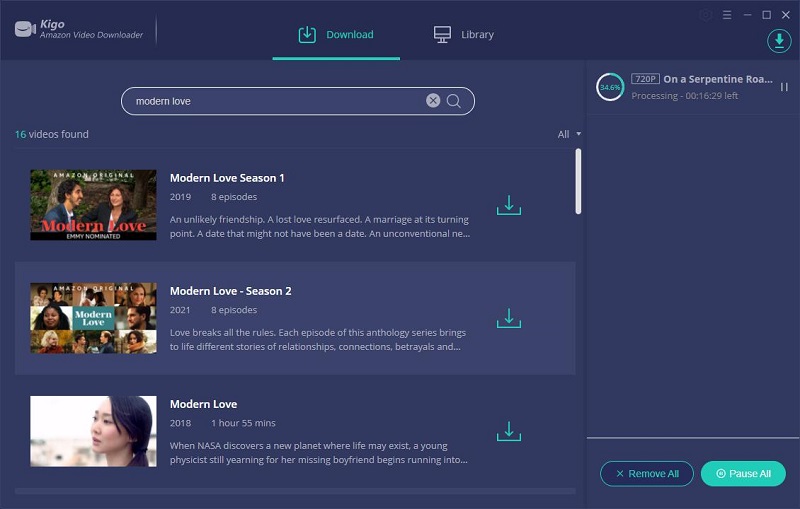Viewport: 800px width, 509px height.
Task: Click the magnifier search icon
Action: point(454,101)
